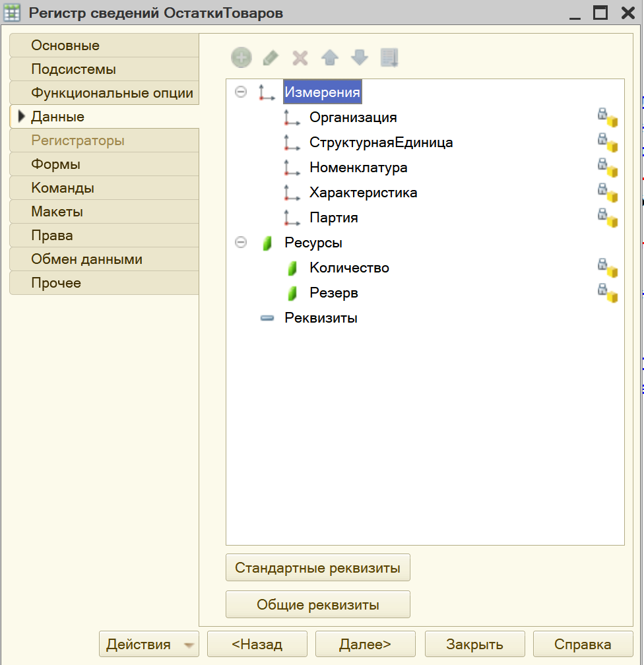Collapse the Измерения tree node
The height and width of the screenshot is (665, 644).
coord(241,92)
